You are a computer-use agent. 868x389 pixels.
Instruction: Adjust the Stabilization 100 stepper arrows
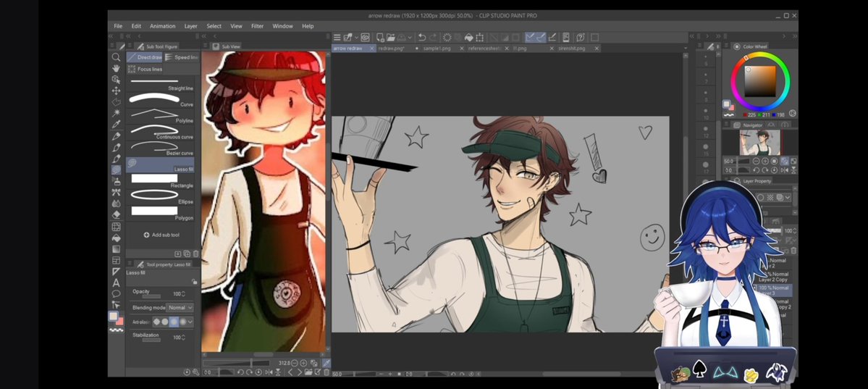coord(183,338)
